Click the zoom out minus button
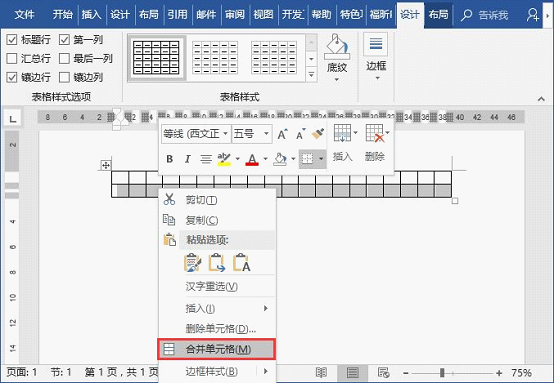This screenshot has width=554, height=383. 406,373
